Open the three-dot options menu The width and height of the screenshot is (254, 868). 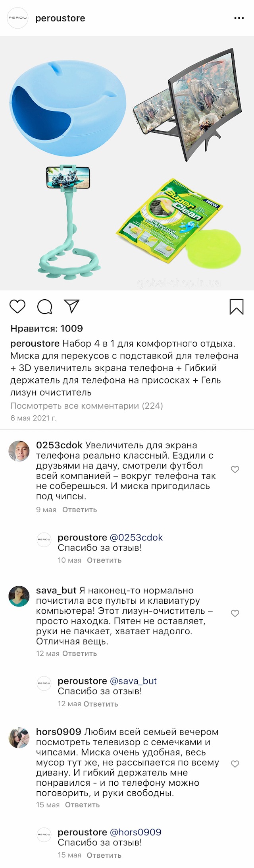point(239,18)
